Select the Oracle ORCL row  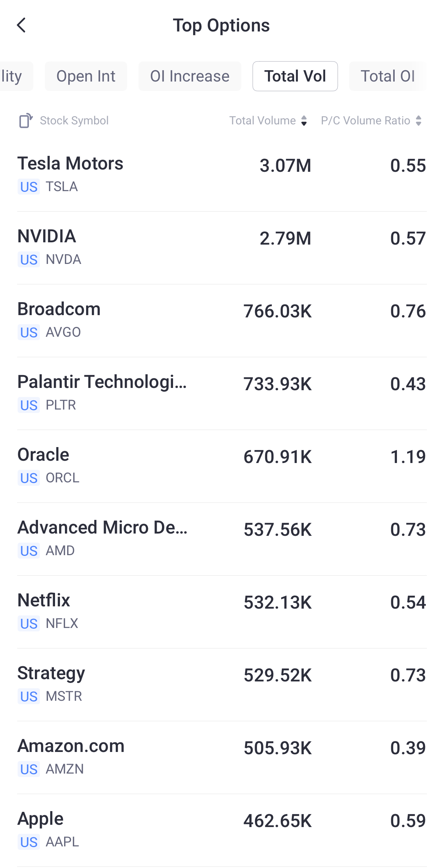click(x=222, y=466)
